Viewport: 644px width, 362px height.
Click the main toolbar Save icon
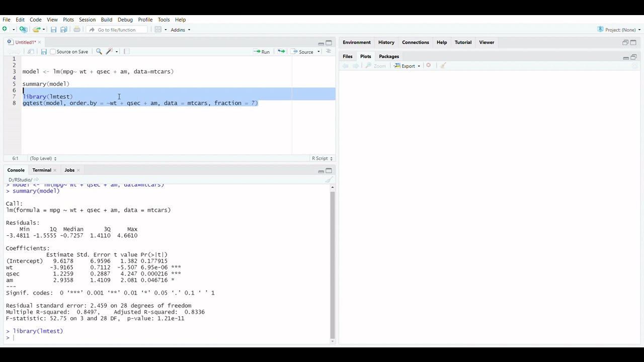[x=54, y=30]
